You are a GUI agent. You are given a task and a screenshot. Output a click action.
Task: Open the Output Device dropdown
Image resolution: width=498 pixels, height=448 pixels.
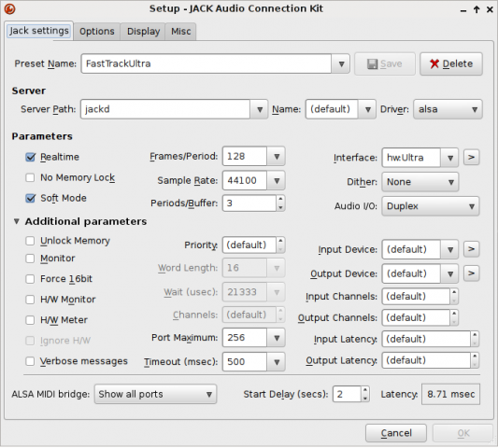[450, 273]
